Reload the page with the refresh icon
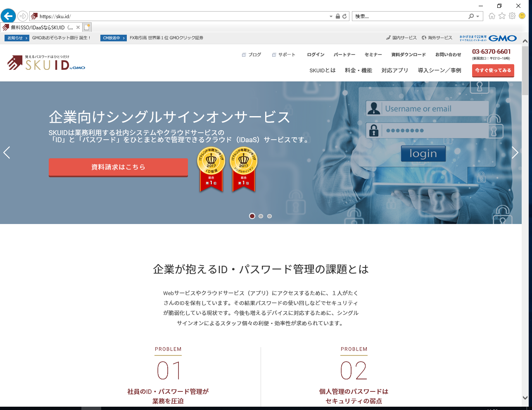 (x=344, y=16)
